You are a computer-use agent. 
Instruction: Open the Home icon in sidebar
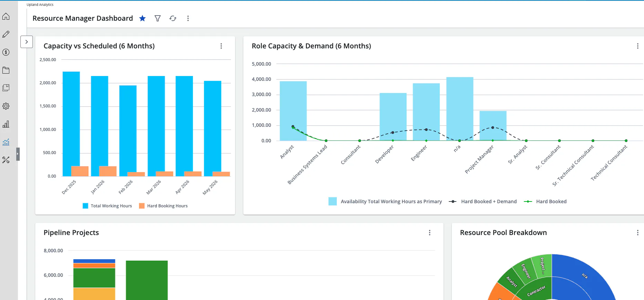tap(6, 16)
